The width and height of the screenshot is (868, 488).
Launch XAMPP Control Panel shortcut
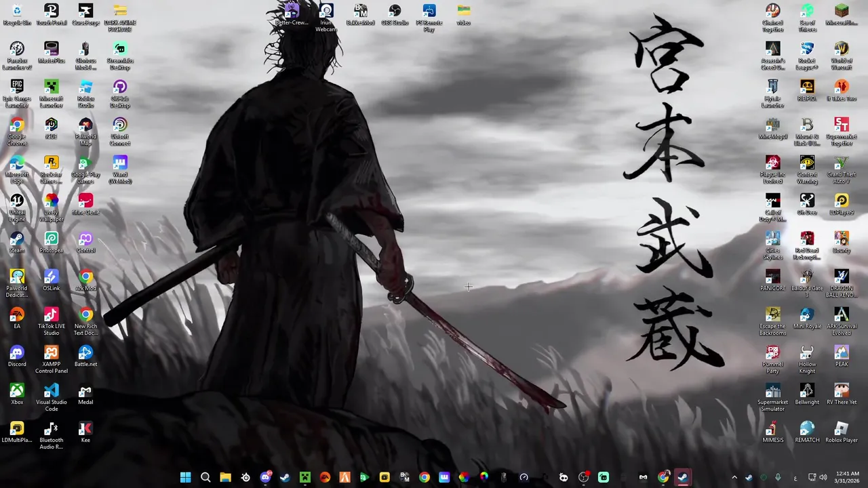[52, 360]
